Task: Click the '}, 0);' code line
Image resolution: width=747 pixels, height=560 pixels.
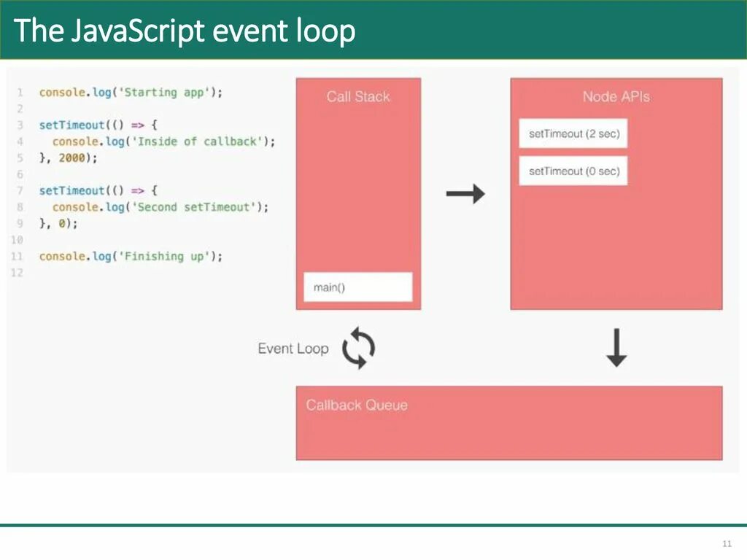Action: pyautogui.click(x=58, y=223)
